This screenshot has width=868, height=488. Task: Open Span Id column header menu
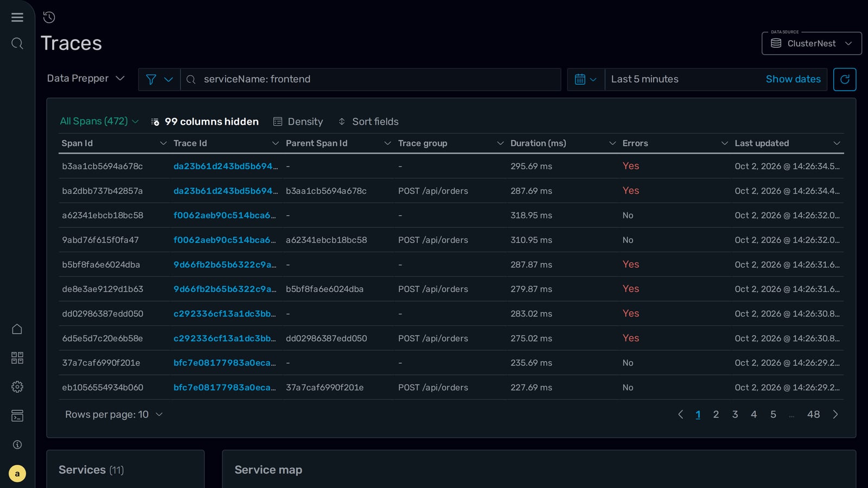pos(163,143)
